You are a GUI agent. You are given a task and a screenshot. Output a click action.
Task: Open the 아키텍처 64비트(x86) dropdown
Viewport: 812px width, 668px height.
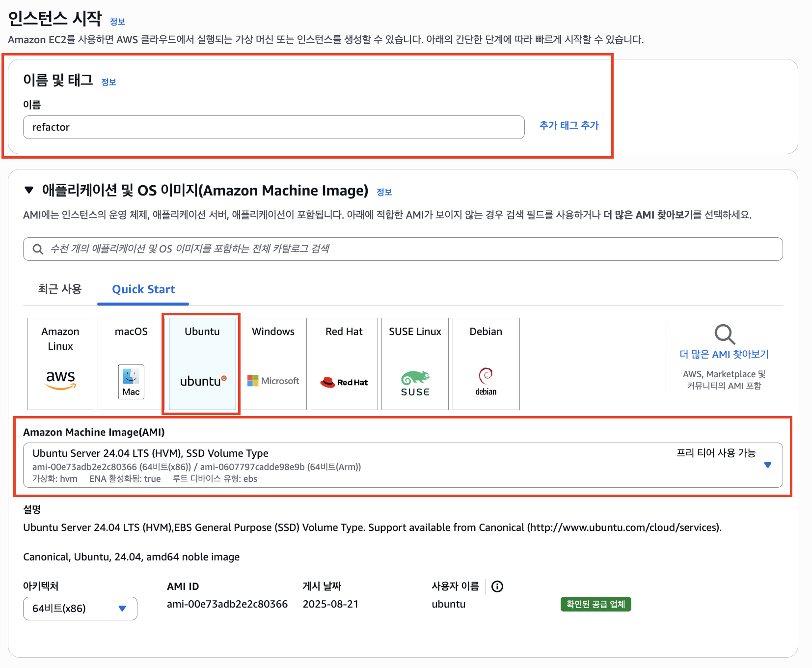[80, 609]
